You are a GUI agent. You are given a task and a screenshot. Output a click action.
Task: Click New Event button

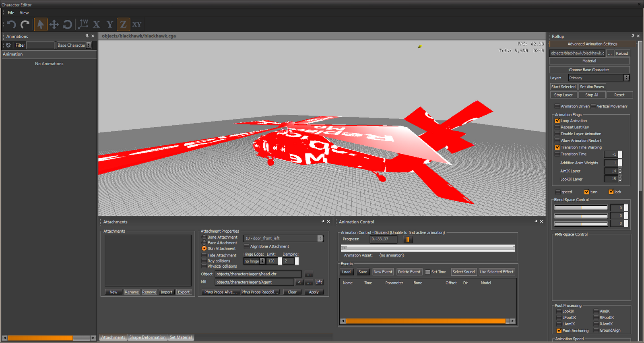383,272
